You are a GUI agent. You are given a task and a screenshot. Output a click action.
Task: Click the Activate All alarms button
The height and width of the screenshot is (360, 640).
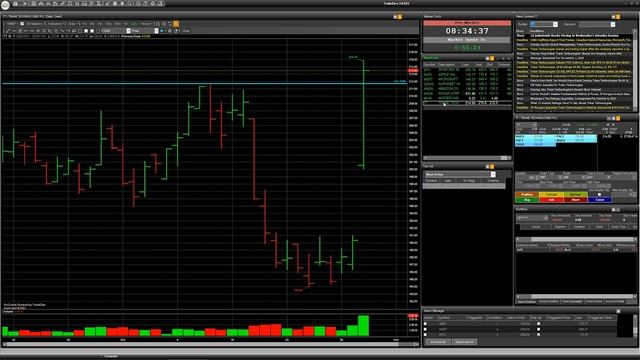(438, 342)
